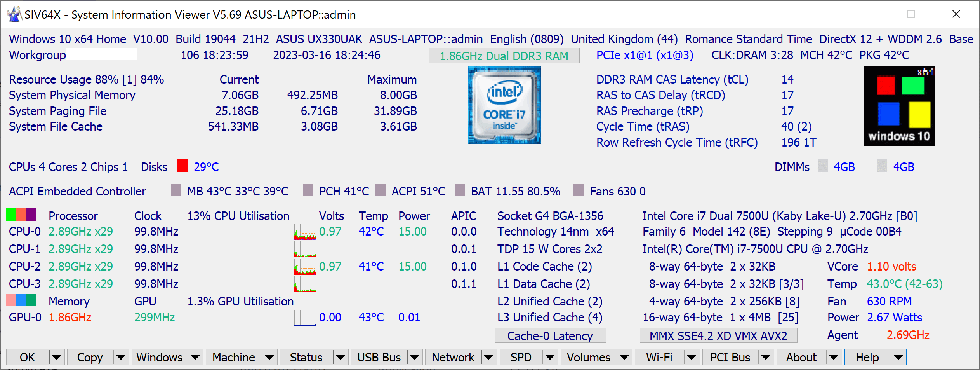Open the Windows menu button
The height and width of the screenshot is (370, 980).
tap(160, 357)
